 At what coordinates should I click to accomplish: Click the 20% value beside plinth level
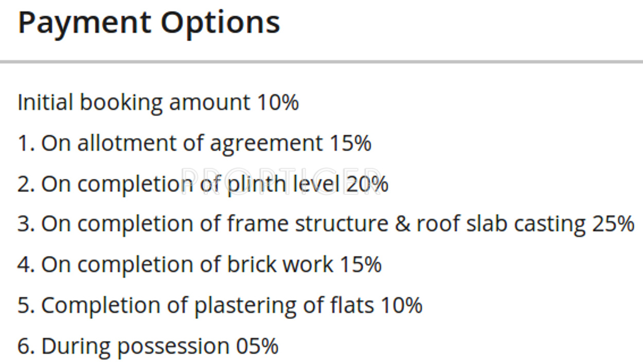pos(367,184)
